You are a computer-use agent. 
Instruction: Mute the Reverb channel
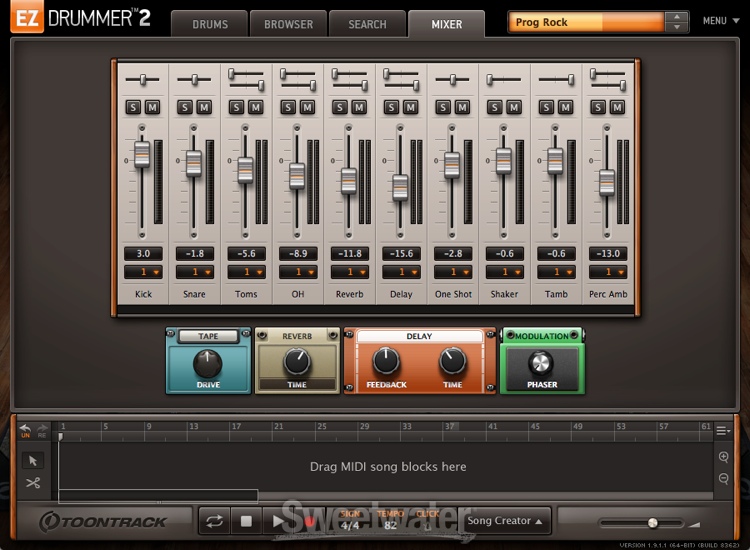(x=358, y=107)
